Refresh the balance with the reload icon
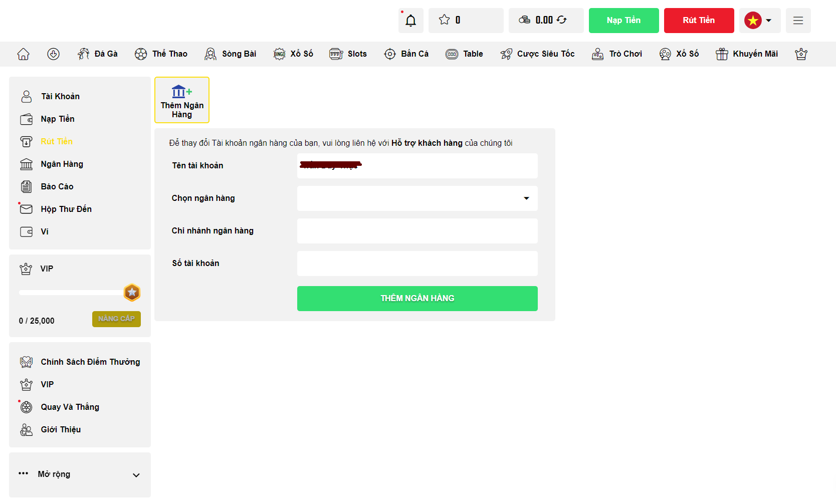This screenshot has width=836, height=504. click(562, 20)
